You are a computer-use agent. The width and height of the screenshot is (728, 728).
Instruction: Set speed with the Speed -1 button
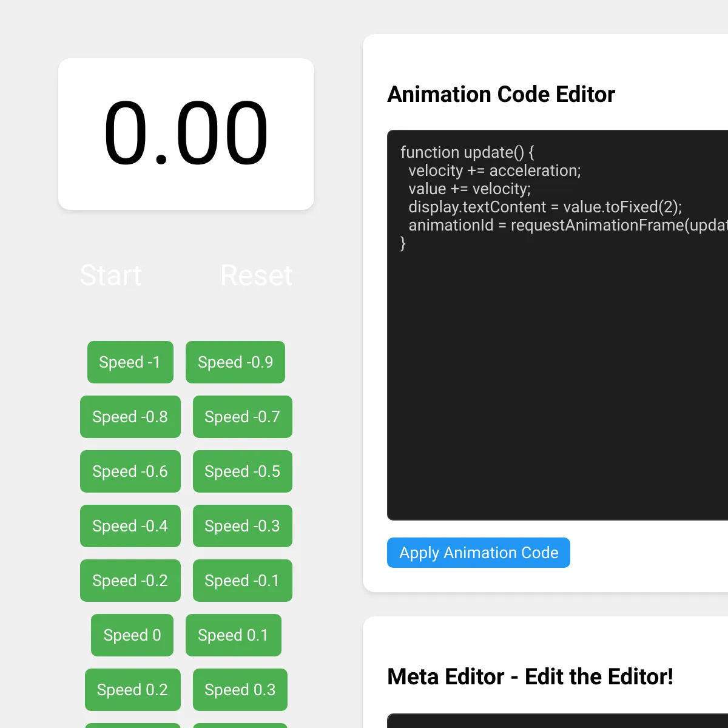pos(130,362)
